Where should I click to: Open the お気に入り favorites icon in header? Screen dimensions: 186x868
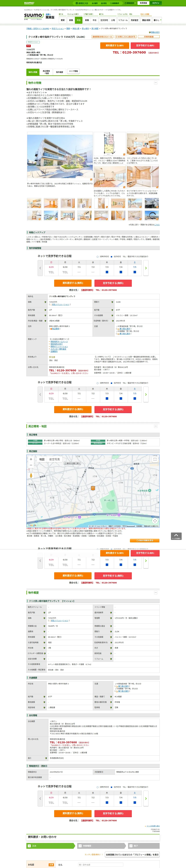click(82, 3)
